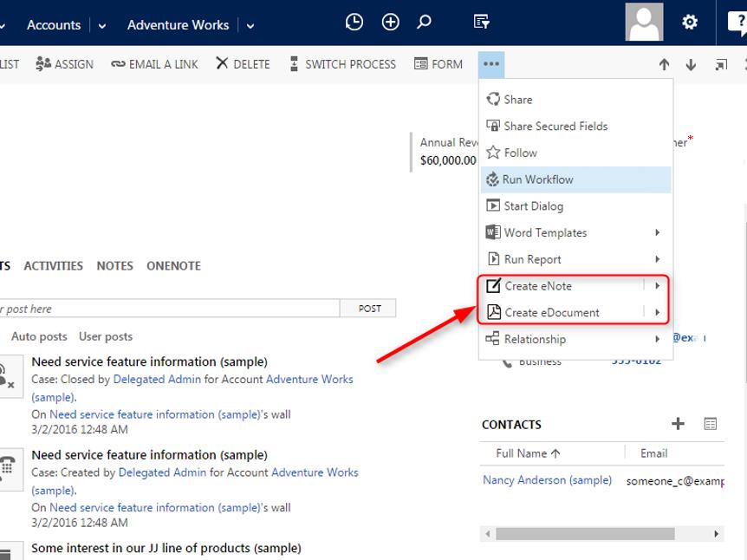747x560 pixels.
Task: Click the $60,000.00 annual revenue value
Action: click(448, 160)
